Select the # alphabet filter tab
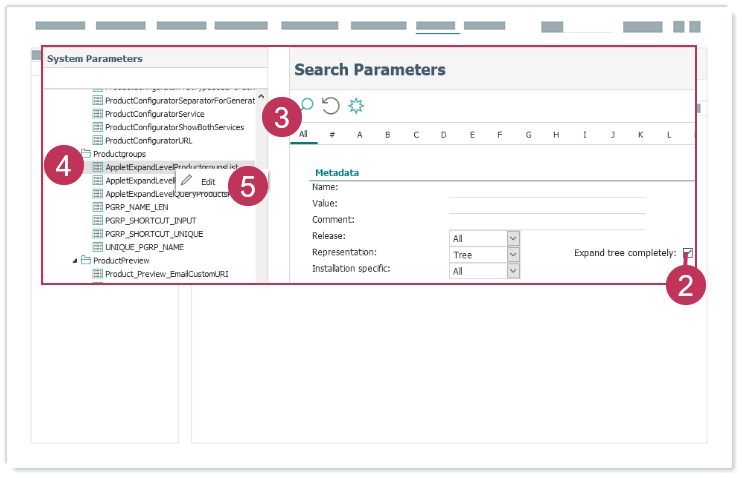742x478 pixels. click(331, 134)
